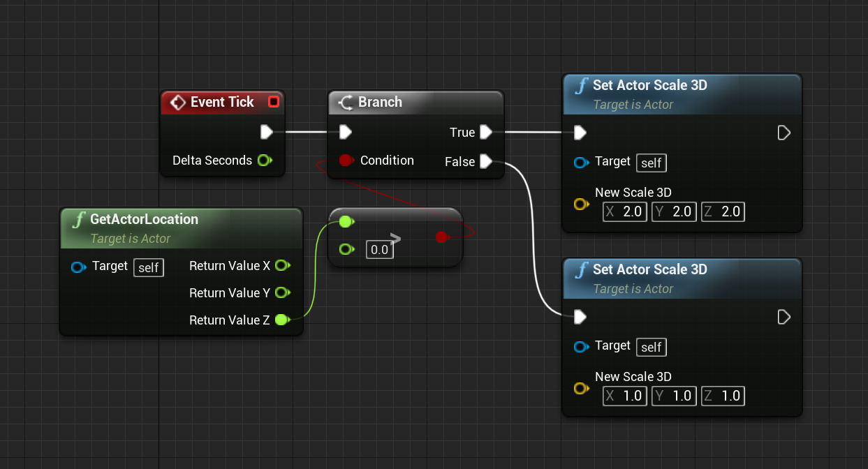This screenshot has height=469, width=868.
Task: Select the Branch node title bar
Action: pyautogui.click(x=415, y=102)
